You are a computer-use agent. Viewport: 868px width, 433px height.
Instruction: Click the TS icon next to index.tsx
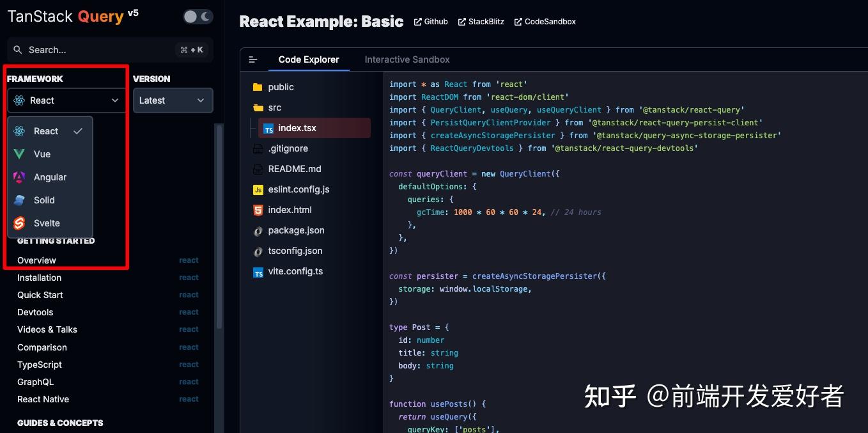(x=268, y=129)
